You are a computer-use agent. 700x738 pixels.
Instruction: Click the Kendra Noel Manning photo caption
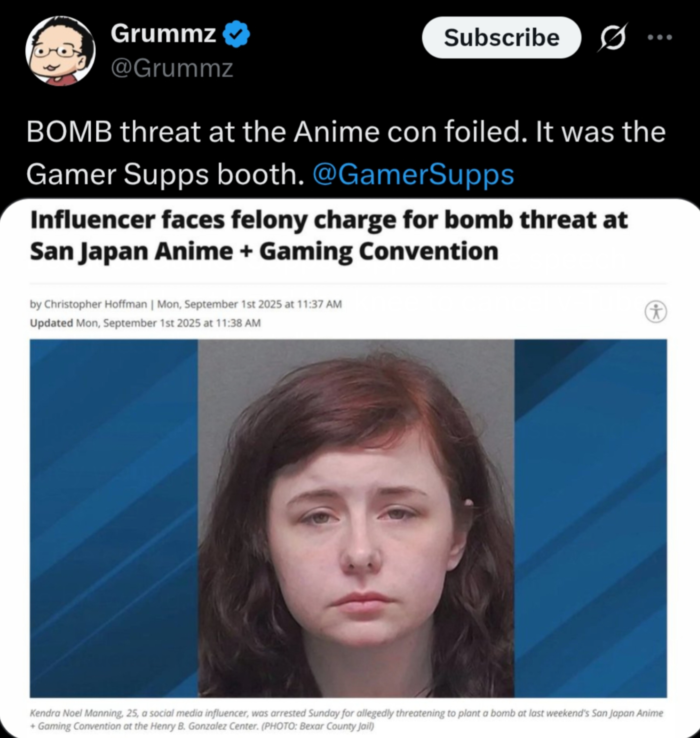tap(346, 719)
